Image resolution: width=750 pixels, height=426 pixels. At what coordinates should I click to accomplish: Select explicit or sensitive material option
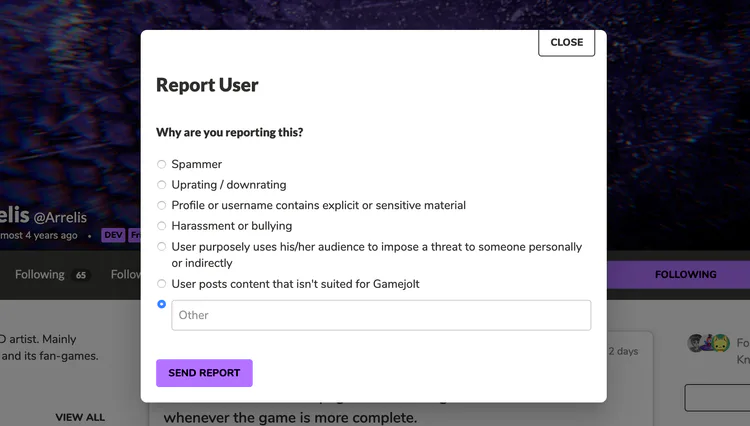pos(162,205)
